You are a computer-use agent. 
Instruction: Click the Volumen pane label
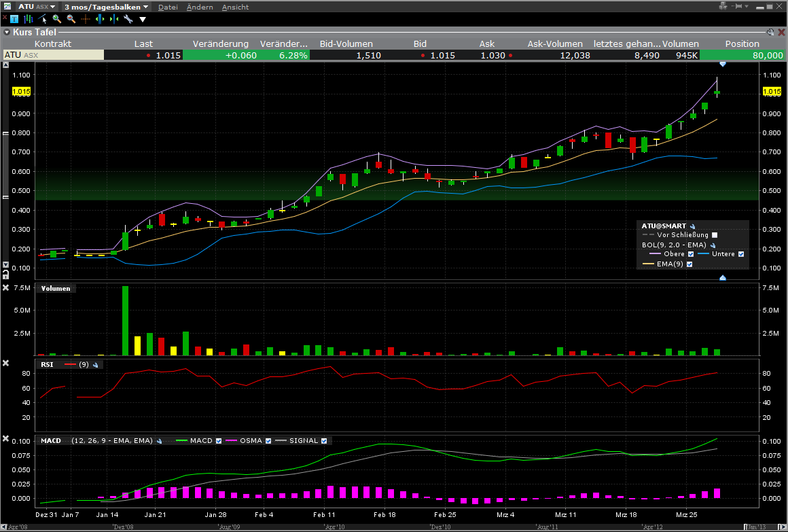[x=56, y=289]
